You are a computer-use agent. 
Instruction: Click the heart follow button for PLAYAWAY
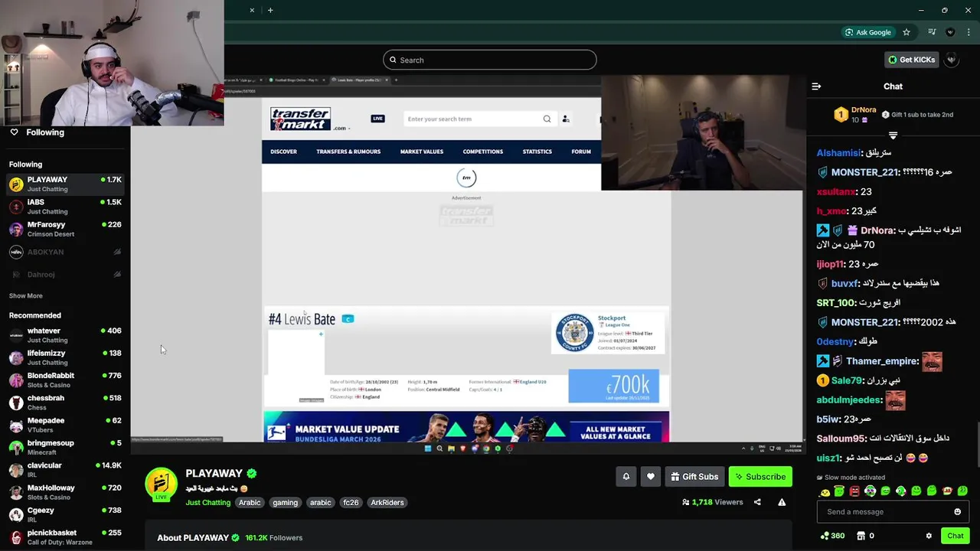[651, 477]
